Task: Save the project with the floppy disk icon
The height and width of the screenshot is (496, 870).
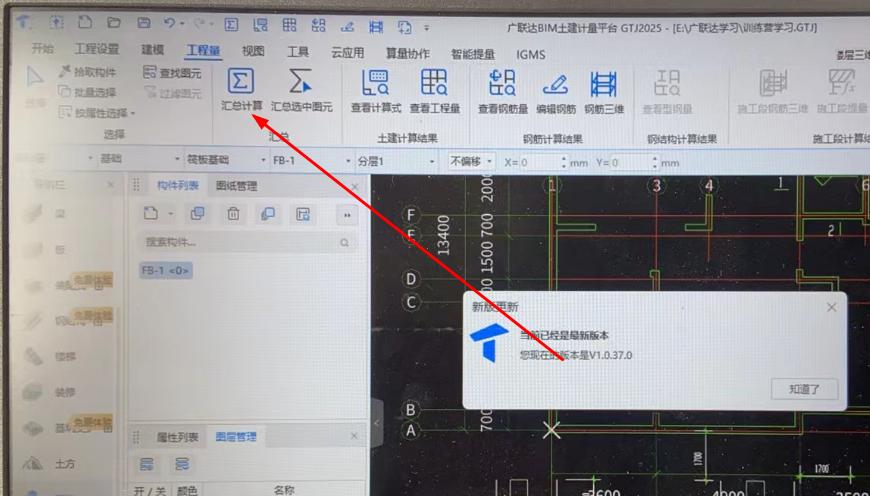Action: (144, 23)
